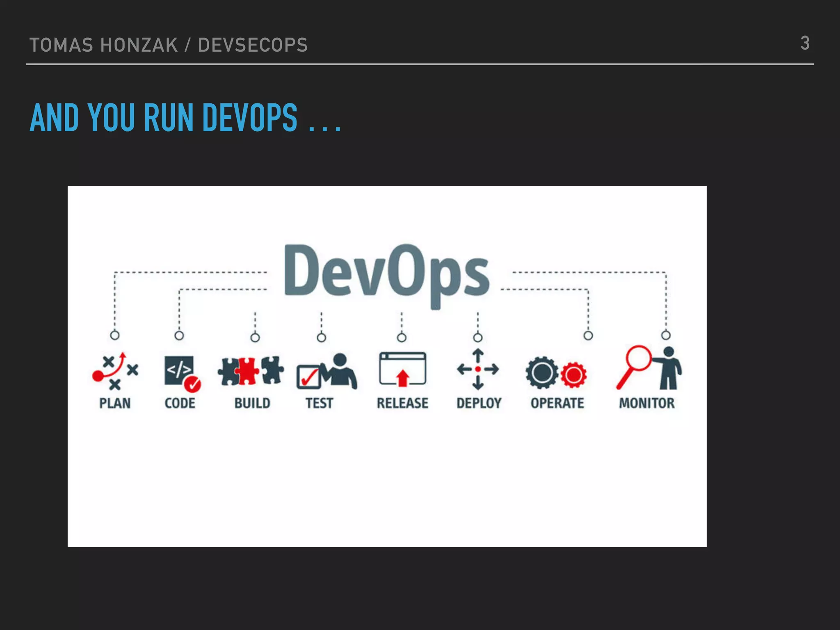Click the "PLAN" label text
840x630 pixels.
[x=115, y=403]
